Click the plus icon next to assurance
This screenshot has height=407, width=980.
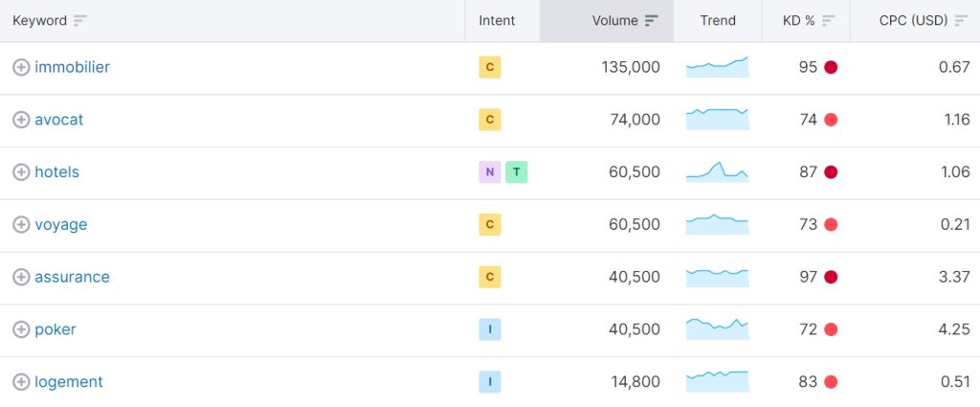21,277
